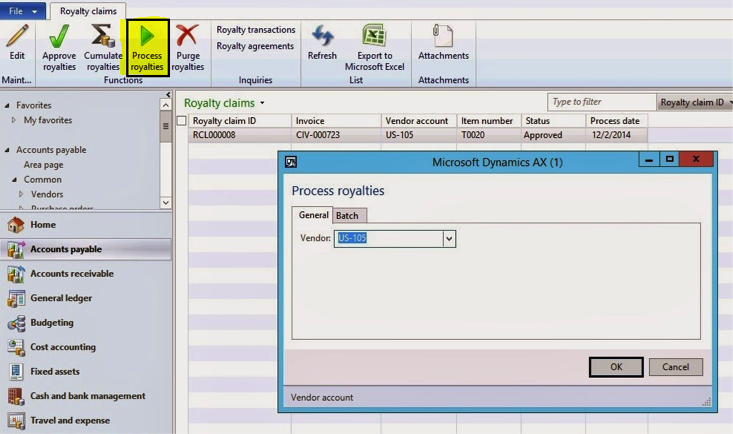
Task: Click Process date column header
Action: pos(617,121)
